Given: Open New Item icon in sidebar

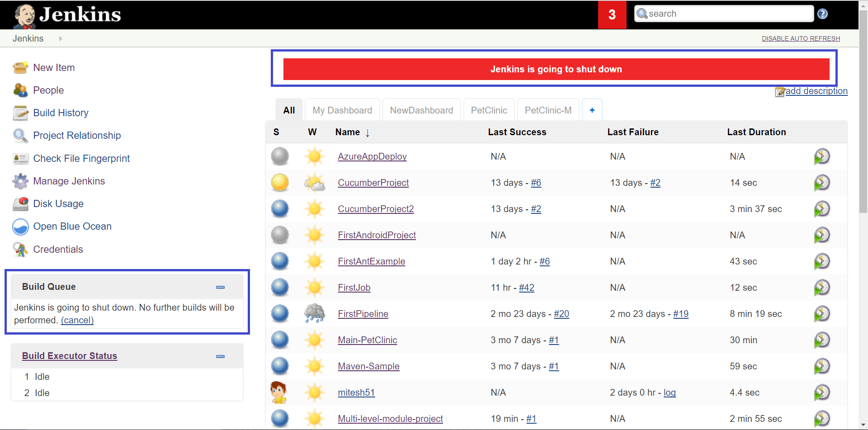Looking at the screenshot, I should point(20,68).
